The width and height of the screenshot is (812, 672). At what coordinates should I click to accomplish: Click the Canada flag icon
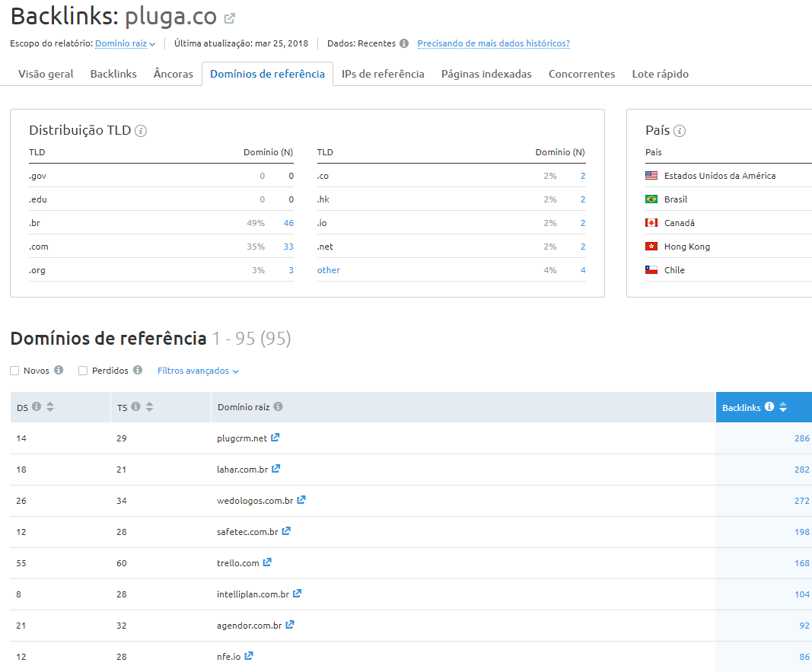click(651, 223)
